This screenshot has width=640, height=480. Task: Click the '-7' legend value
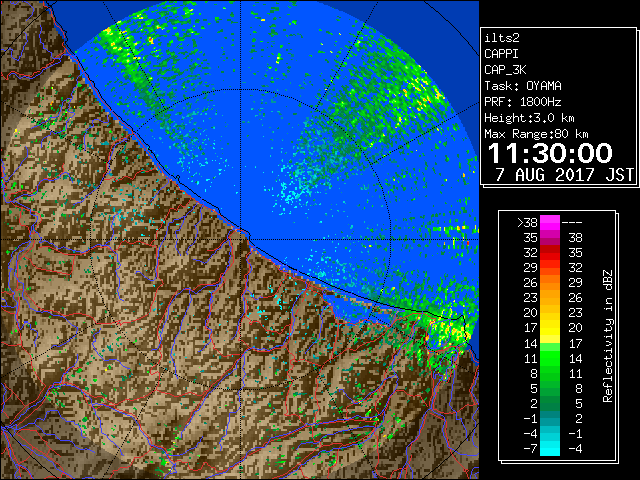pyautogui.click(x=530, y=448)
